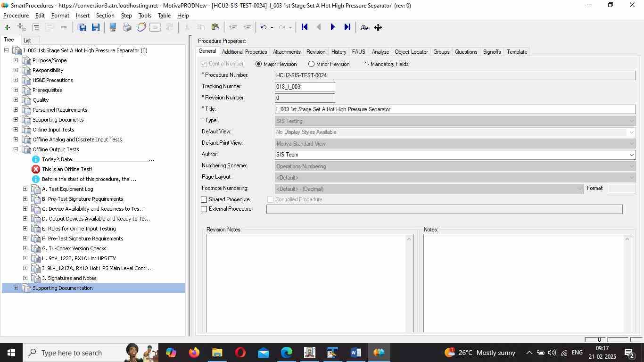The width and height of the screenshot is (644, 362).
Task: Click the Print toolbar icon
Action: click(x=127, y=27)
